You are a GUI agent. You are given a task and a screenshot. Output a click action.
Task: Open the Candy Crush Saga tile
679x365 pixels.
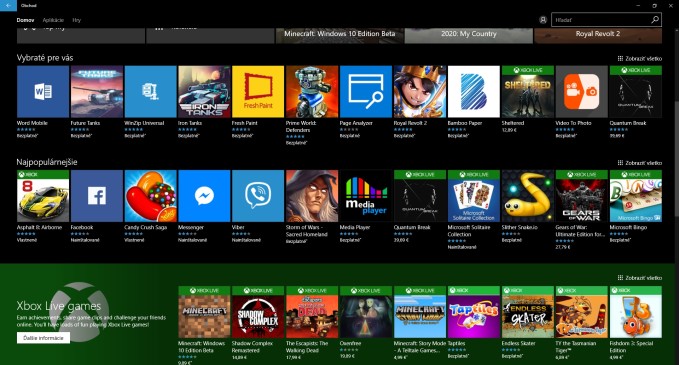pyautogui.click(x=151, y=196)
